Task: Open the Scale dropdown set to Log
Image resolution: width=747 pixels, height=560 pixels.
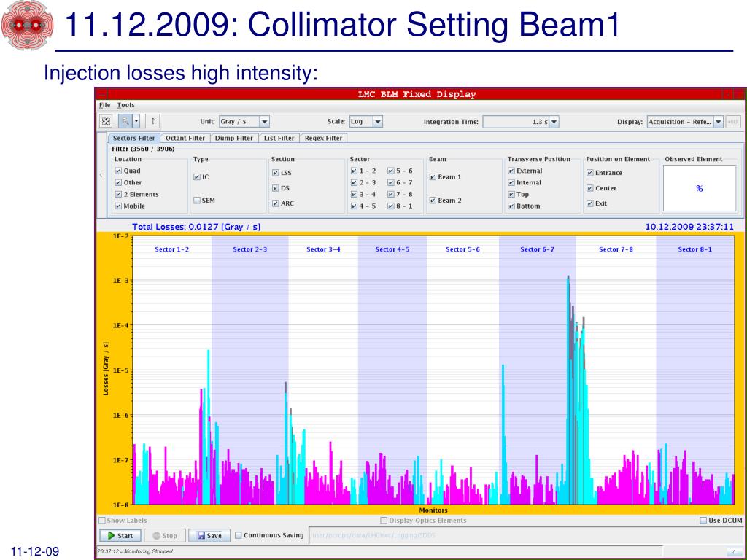Action: tap(377, 122)
